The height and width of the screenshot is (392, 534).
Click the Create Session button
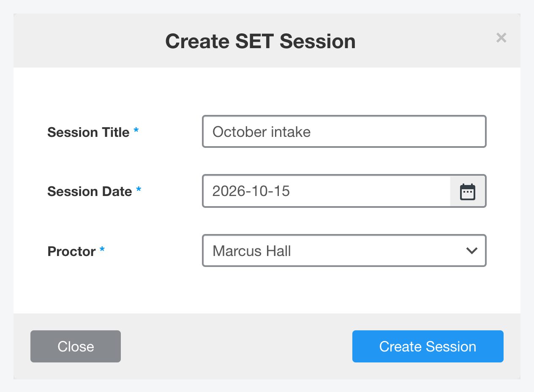click(428, 346)
